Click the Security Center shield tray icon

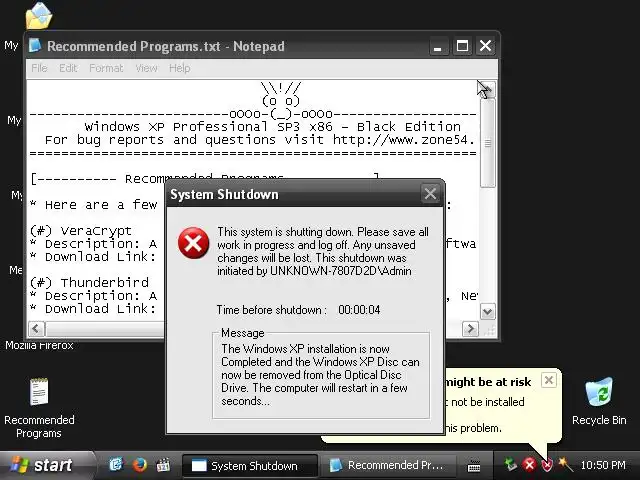coord(547,464)
